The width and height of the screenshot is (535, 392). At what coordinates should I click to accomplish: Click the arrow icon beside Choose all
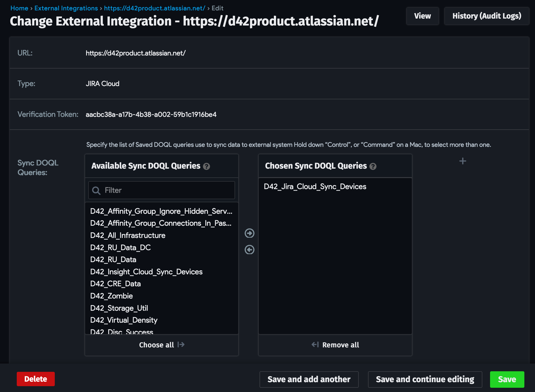[181, 344]
